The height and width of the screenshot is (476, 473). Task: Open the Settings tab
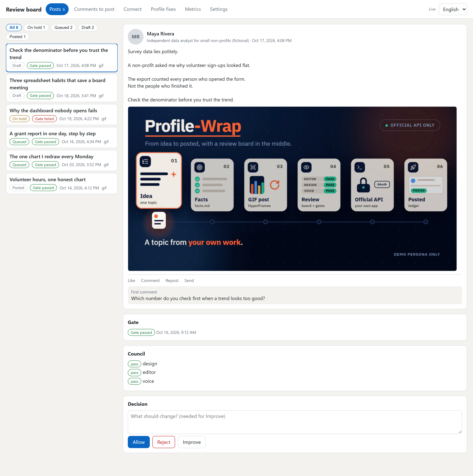pyautogui.click(x=219, y=9)
